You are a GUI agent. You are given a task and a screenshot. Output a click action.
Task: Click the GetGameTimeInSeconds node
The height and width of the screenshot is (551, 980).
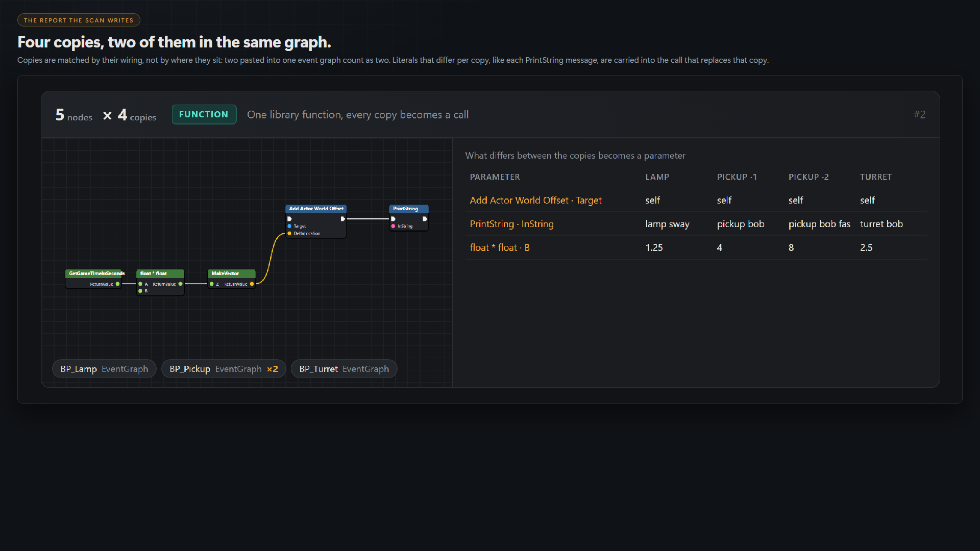94,279
